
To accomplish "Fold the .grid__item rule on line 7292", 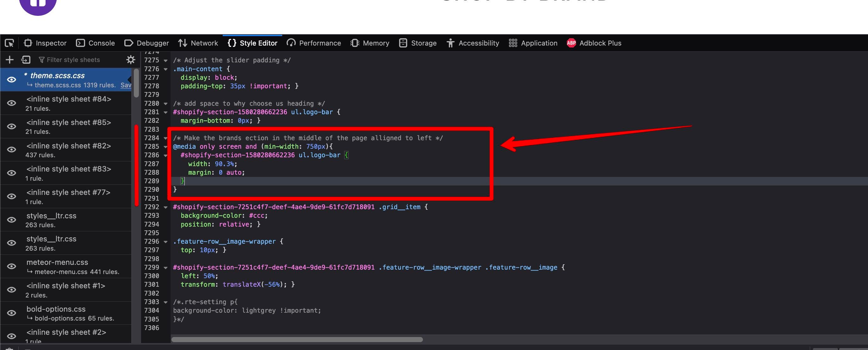I will [165, 207].
